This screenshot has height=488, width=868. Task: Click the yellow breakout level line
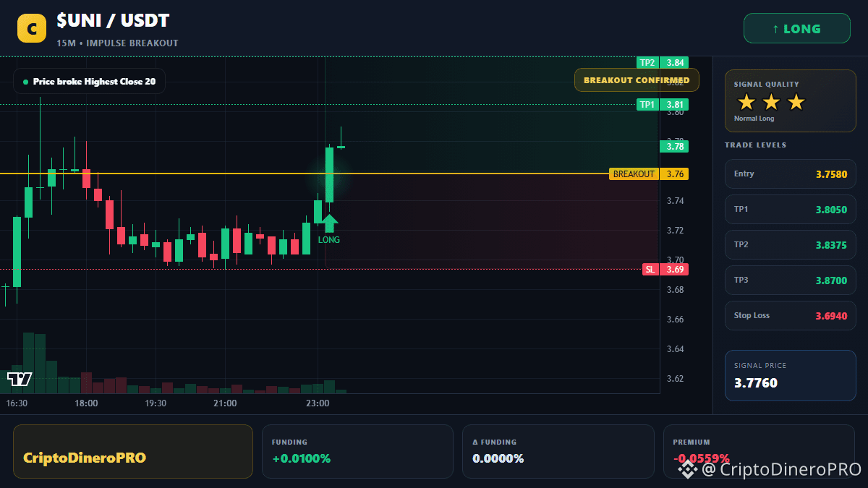click(305, 174)
